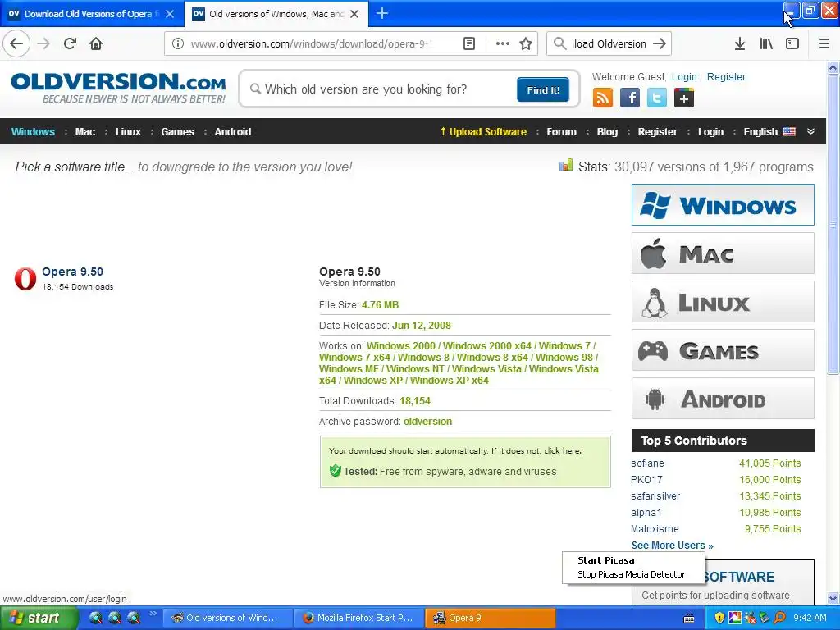840x630 pixels.
Task: Open the Login link near Welcome Guest
Action: point(684,76)
